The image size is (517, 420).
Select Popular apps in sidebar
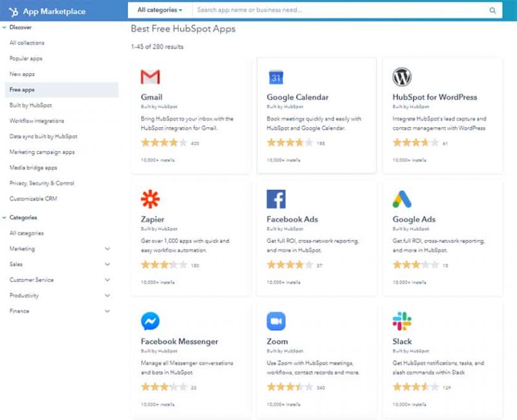click(26, 58)
